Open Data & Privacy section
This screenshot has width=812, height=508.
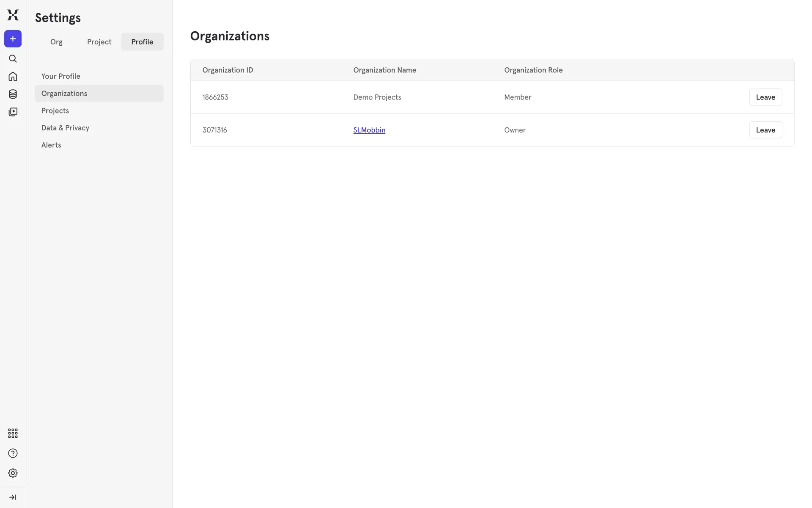65,128
